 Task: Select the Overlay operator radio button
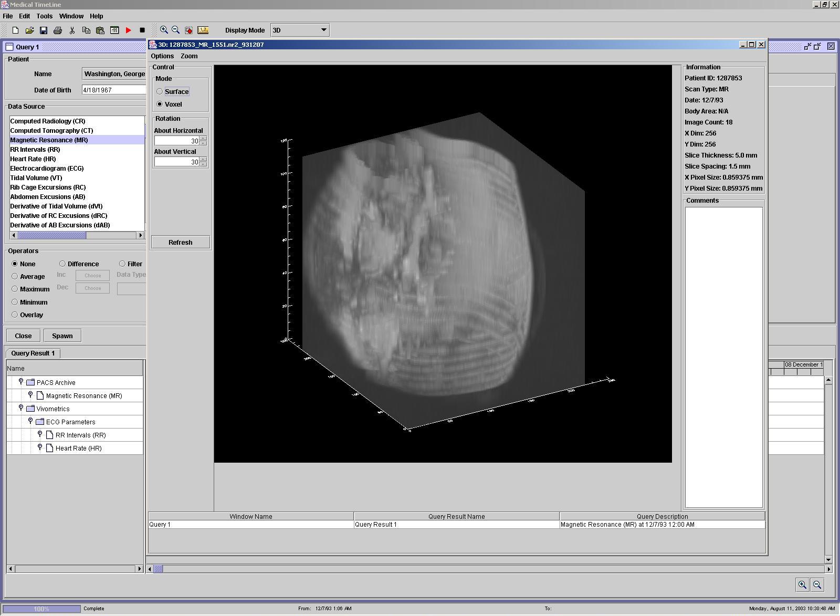pos(15,315)
